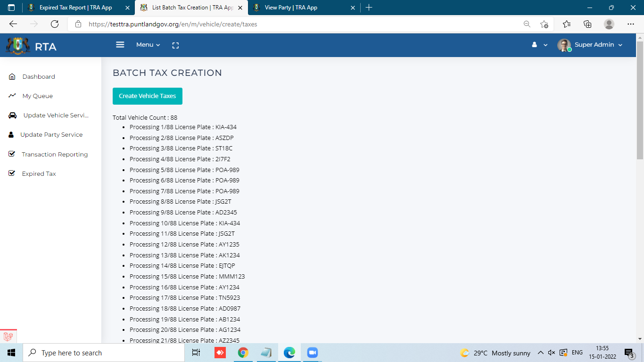This screenshot has height=362, width=644.
Task: Open Notepad++ style app on taskbar
Action: point(266,353)
